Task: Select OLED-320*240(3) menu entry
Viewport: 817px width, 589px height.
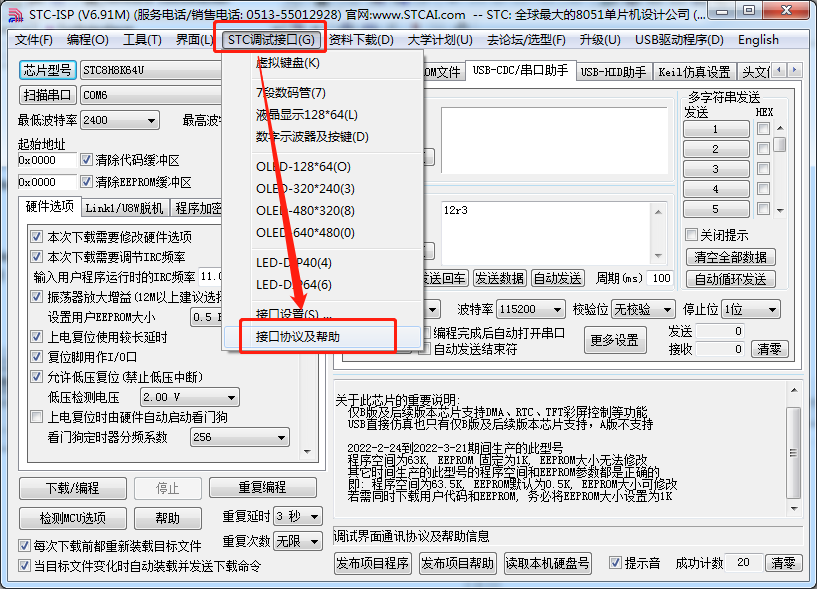Action: click(x=322, y=189)
